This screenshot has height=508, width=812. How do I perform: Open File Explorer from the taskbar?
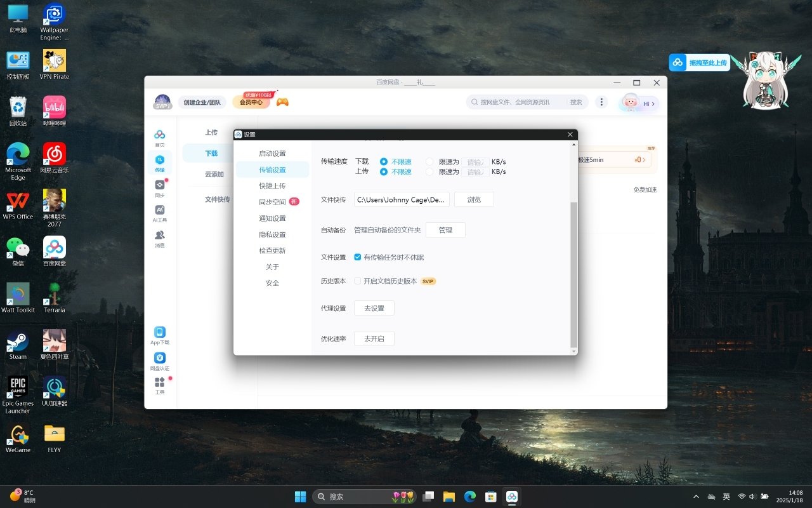(x=449, y=497)
